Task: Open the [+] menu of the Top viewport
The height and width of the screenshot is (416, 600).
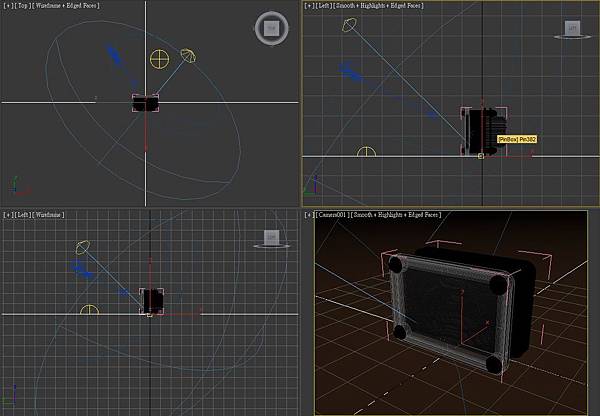Action: 7,6
